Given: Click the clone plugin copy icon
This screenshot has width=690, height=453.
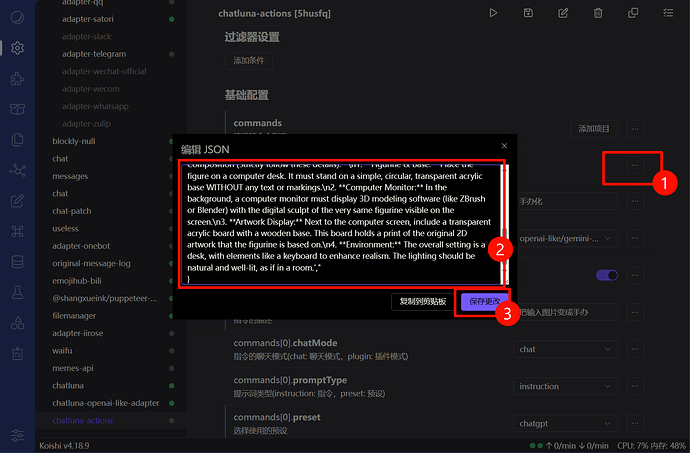Looking at the screenshot, I should (633, 13).
